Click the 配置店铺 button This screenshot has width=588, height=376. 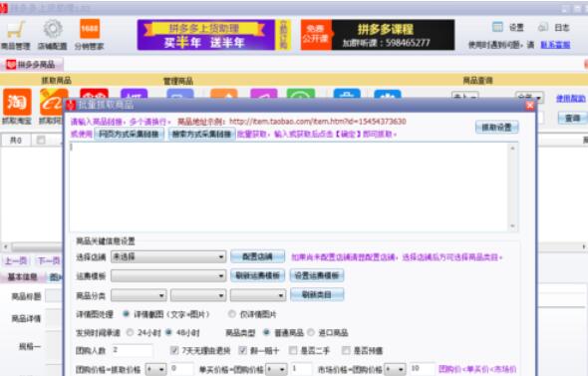click(258, 256)
